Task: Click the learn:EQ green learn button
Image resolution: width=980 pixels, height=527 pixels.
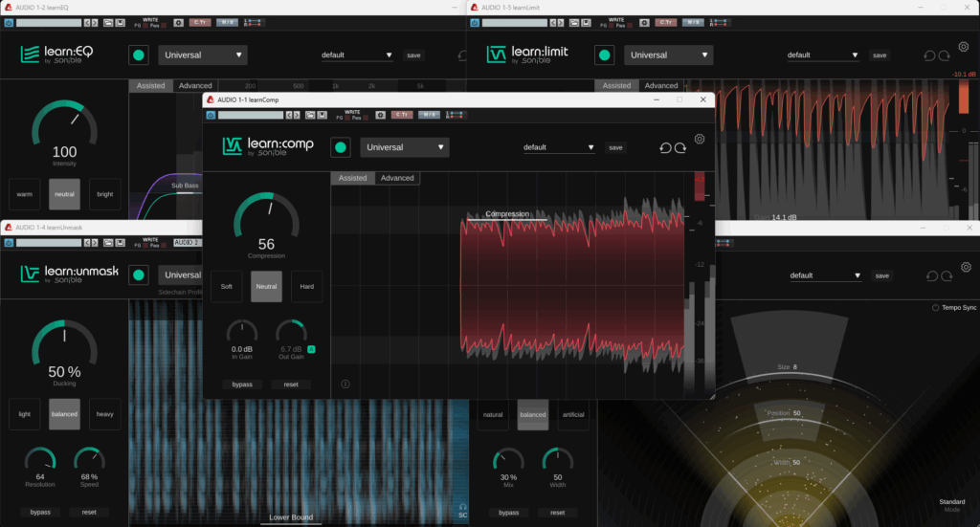Action: [138, 55]
